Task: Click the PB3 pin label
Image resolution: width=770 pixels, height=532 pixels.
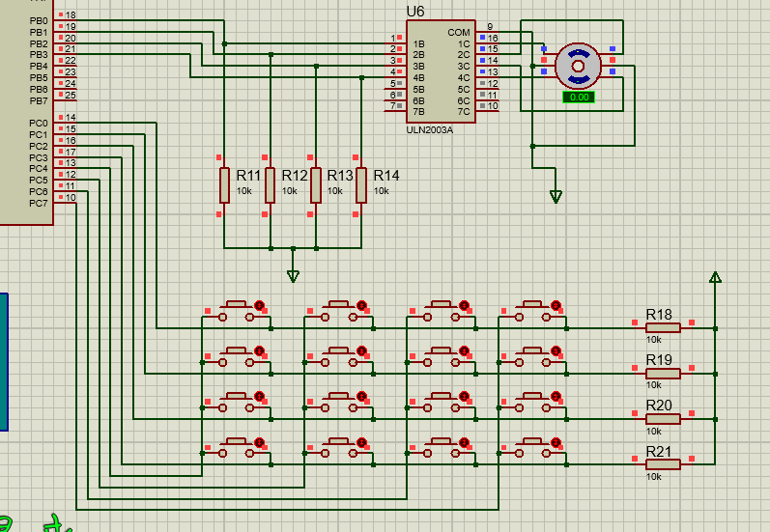Action: pyautogui.click(x=39, y=54)
